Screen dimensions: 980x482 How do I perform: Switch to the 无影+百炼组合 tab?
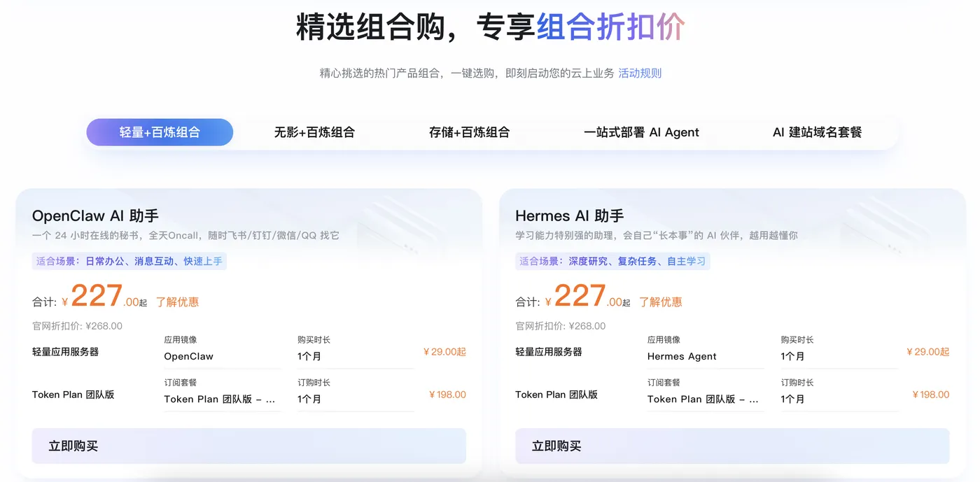(314, 132)
